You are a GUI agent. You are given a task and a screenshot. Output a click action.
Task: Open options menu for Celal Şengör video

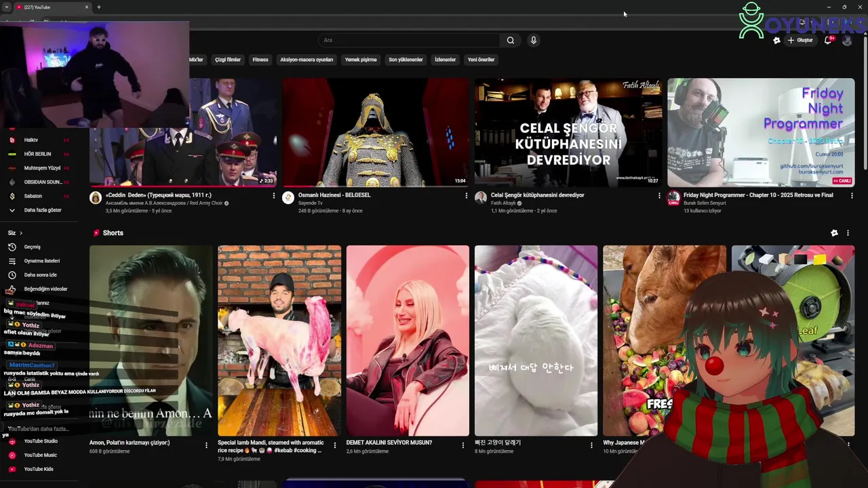click(659, 195)
